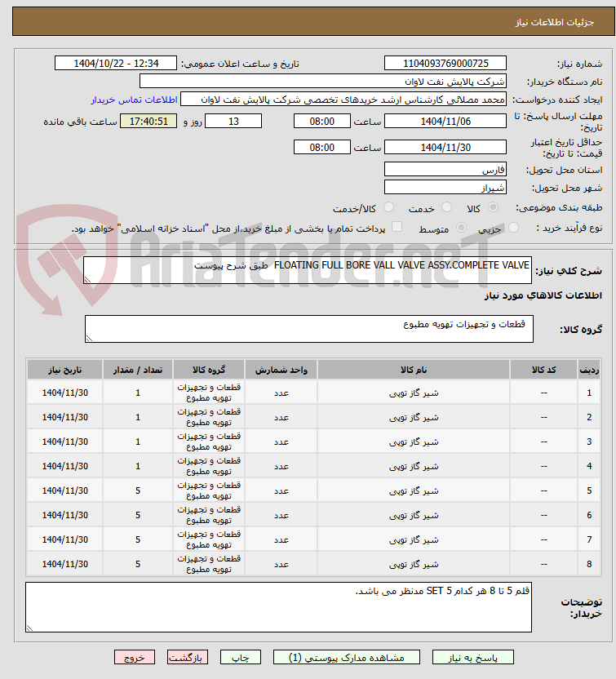Choose the متوسط purchase type radio
This screenshot has height=679, width=616.
click(x=462, y=228)
